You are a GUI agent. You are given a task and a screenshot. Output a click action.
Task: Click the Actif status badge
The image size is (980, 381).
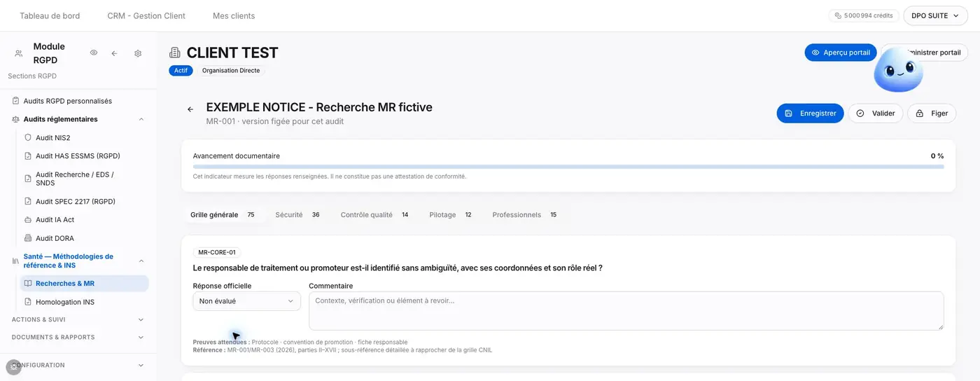pyautogui.click(x=181, y=71)
